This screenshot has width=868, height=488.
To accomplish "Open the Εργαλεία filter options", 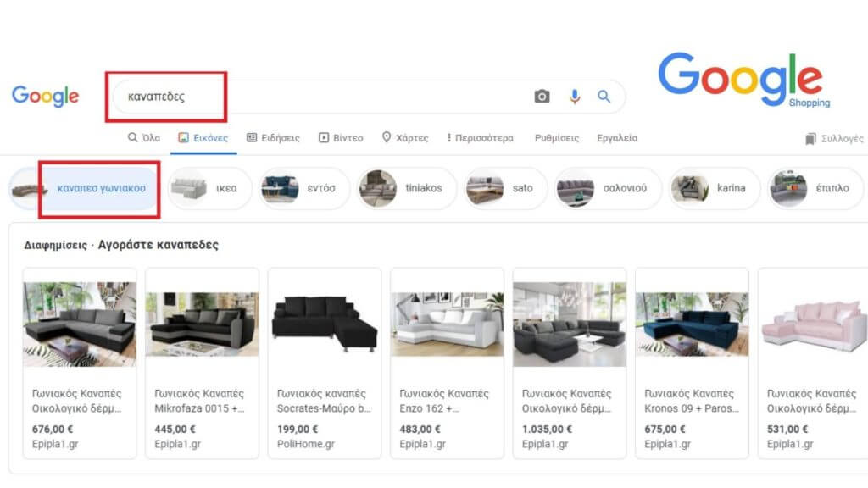I will tap(616, 136).
